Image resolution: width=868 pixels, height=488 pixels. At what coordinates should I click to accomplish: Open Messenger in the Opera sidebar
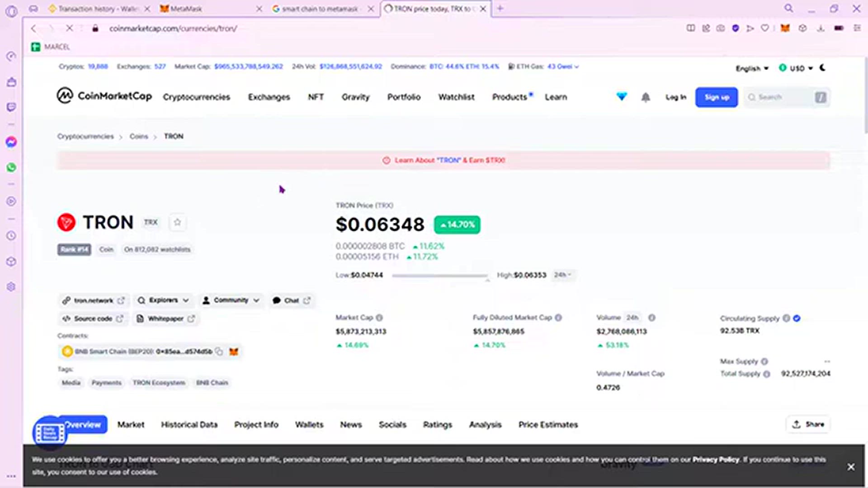pos(11,142)
